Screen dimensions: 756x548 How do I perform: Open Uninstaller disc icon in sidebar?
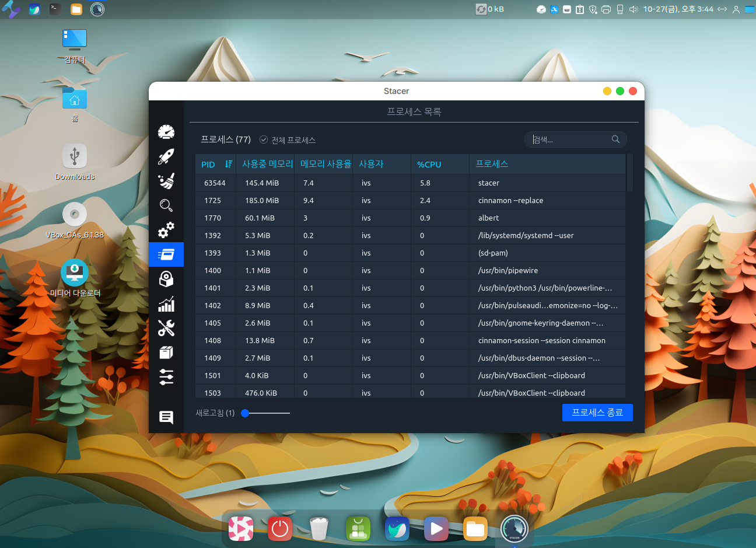pyautogui.click(x=166, y=280)
